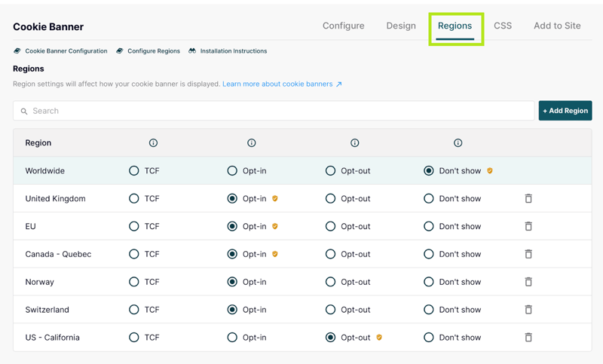This screenshot has height=364, width=603.
Task: Choose TCF for the EU region
Action: [134, 226]
